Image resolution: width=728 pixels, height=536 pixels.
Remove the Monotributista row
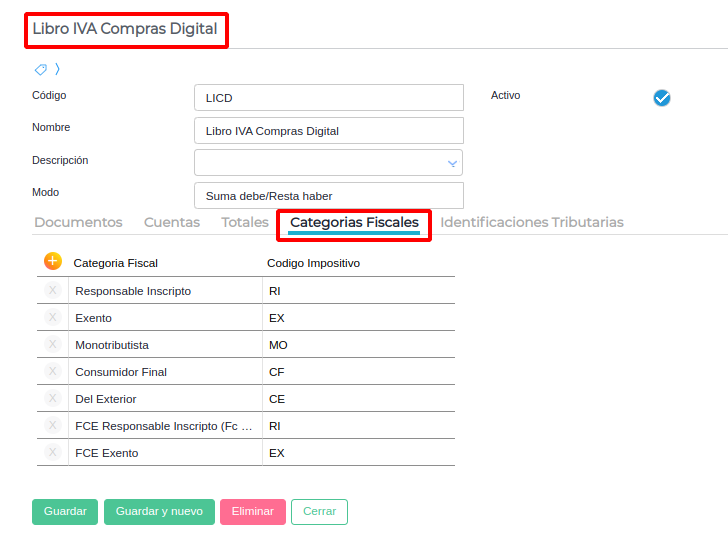pyautogui.click(x=53, y=345)
